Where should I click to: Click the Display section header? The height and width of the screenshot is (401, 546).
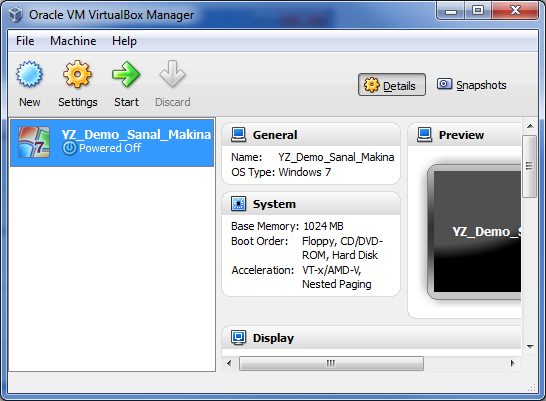click(x=371, y=338)
